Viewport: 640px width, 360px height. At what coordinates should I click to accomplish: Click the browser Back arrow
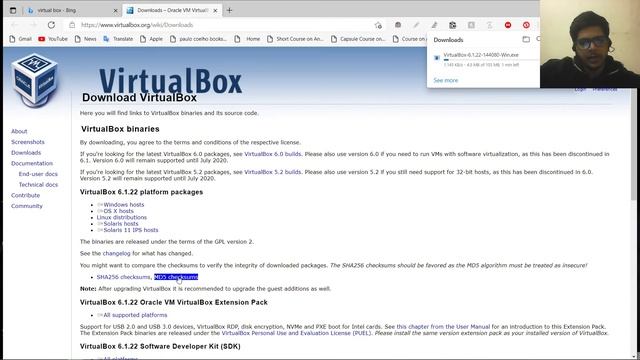(x=15, y=25)
